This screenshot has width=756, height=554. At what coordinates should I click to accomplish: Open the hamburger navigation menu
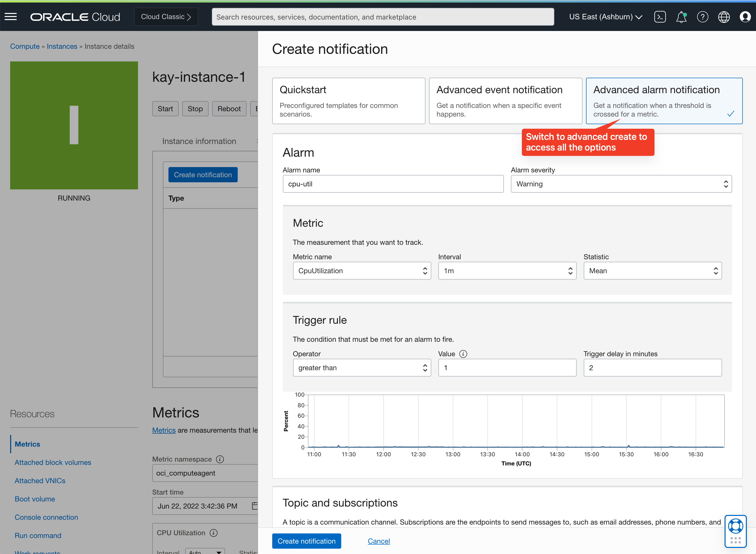pos(11,17)
